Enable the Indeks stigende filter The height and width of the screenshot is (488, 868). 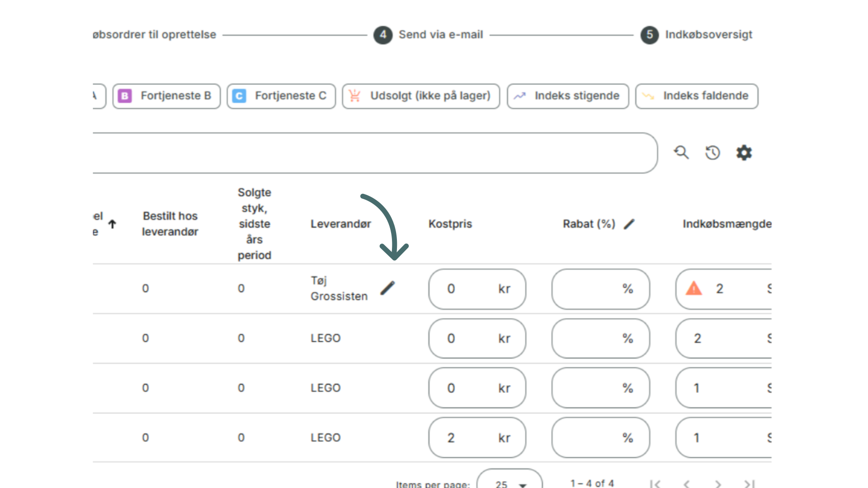[x=568, y=96]
